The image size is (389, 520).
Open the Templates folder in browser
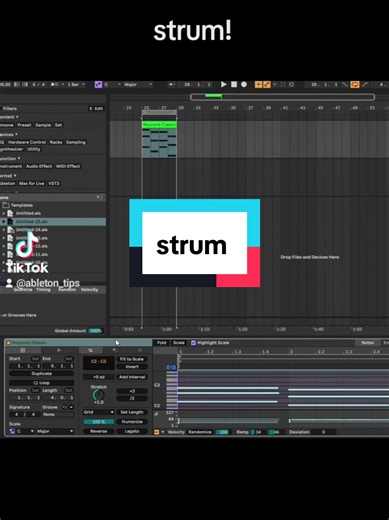[x=22, y=205]
